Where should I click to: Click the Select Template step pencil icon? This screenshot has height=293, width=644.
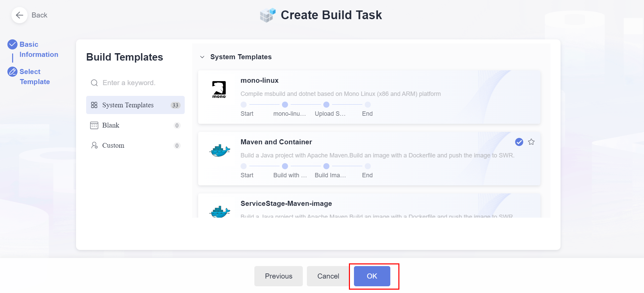[x=12, y=72]
